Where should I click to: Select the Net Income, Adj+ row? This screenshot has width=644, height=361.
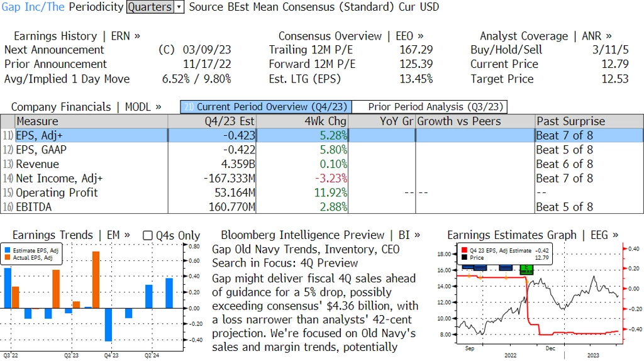click(x=322, y=179)
